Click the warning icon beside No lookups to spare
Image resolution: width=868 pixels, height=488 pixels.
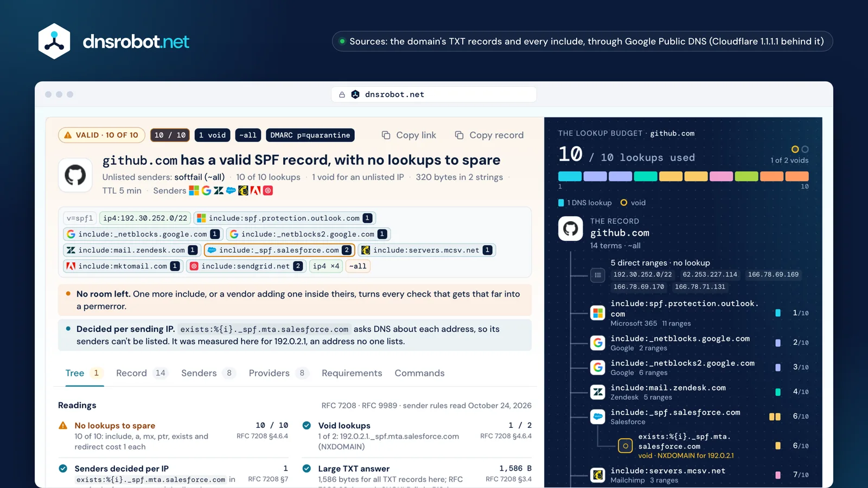63,426
